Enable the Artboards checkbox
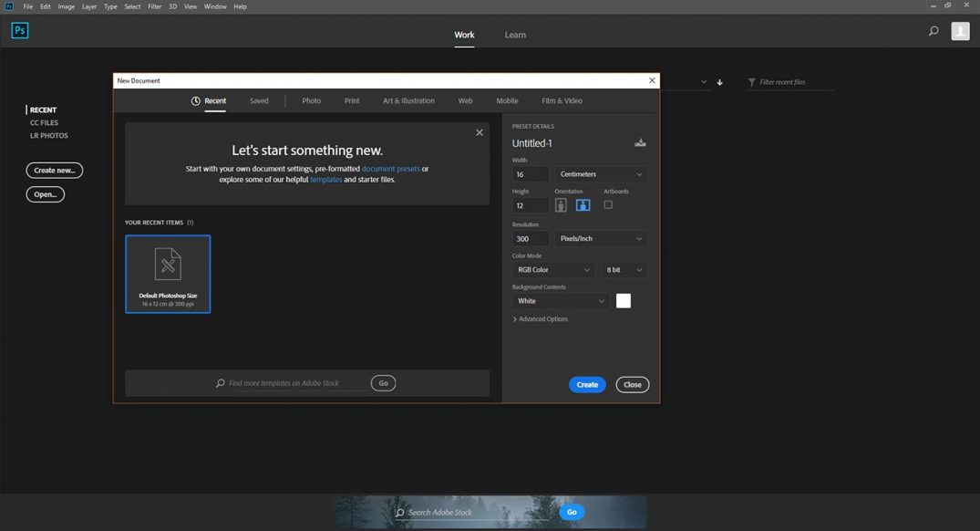The height and width of the screenshot is (531, 980). click(607, 204)
